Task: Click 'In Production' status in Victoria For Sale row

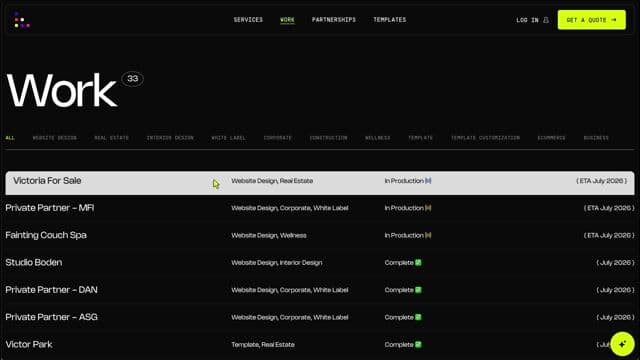Action: [404, 181]
